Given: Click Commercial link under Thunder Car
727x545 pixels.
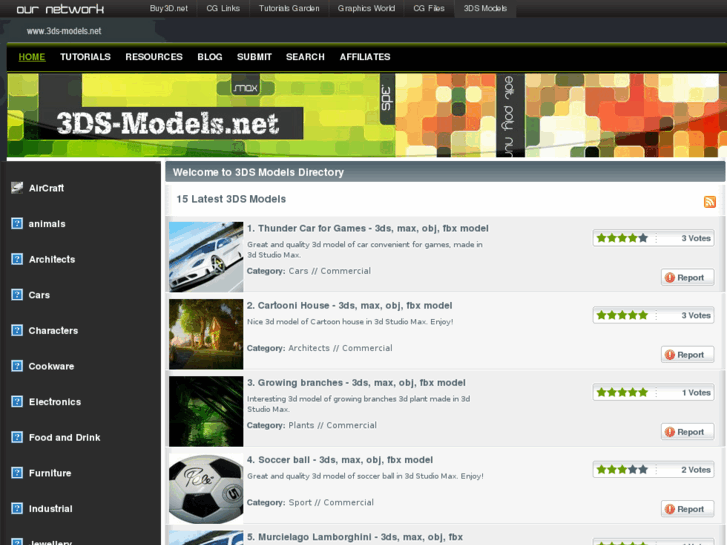Looking at the screenshot, I should click(x=345, y=271).
